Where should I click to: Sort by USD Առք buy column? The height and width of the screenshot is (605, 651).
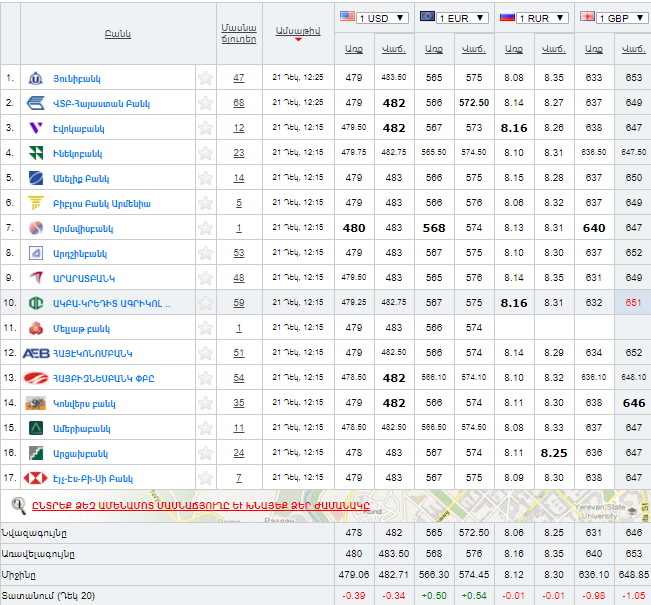coord(354,49)
